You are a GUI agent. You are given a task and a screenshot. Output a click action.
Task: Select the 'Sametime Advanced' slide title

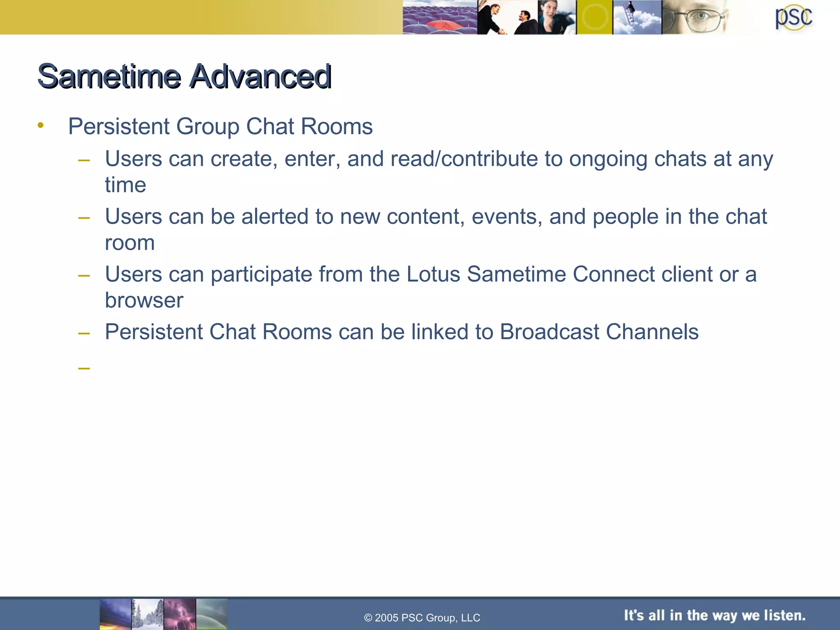click(184, 76)
